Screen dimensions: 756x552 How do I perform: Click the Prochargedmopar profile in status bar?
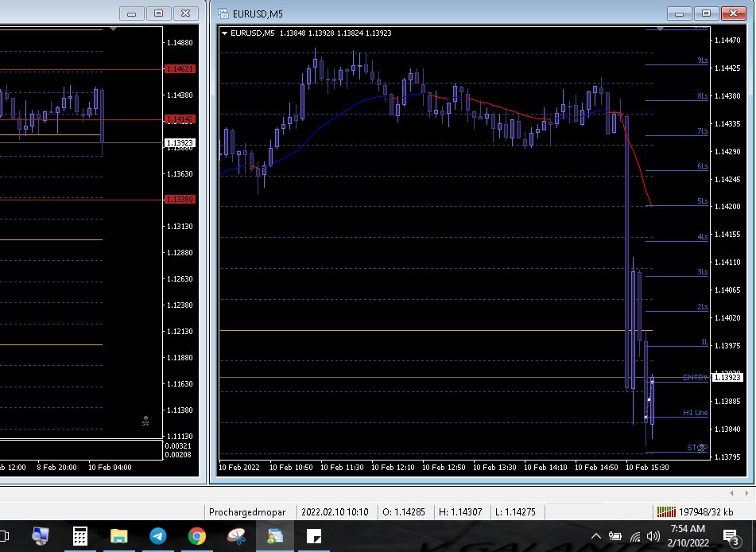(x=246, y=511)
